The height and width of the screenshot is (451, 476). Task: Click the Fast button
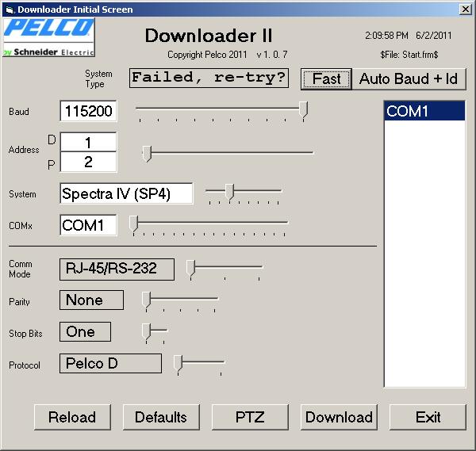tap(326, 78)
